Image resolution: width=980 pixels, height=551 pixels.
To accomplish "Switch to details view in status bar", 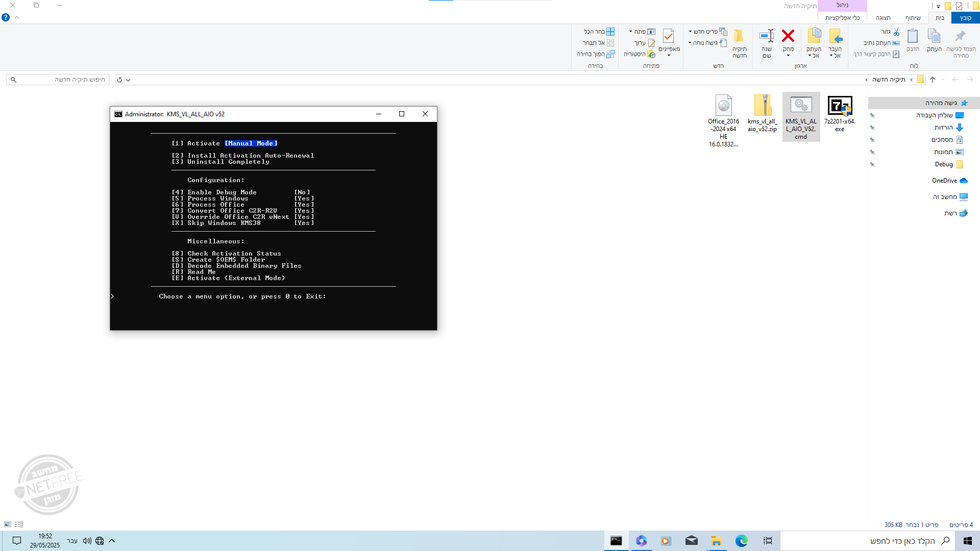I will click(19, 524).
